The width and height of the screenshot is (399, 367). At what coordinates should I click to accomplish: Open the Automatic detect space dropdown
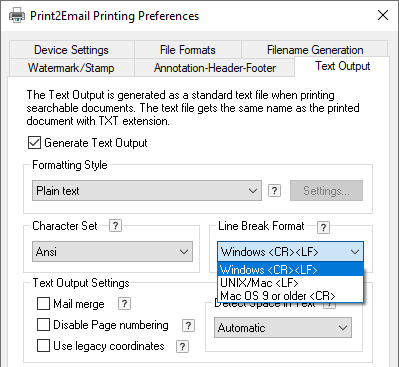(283, 328)
